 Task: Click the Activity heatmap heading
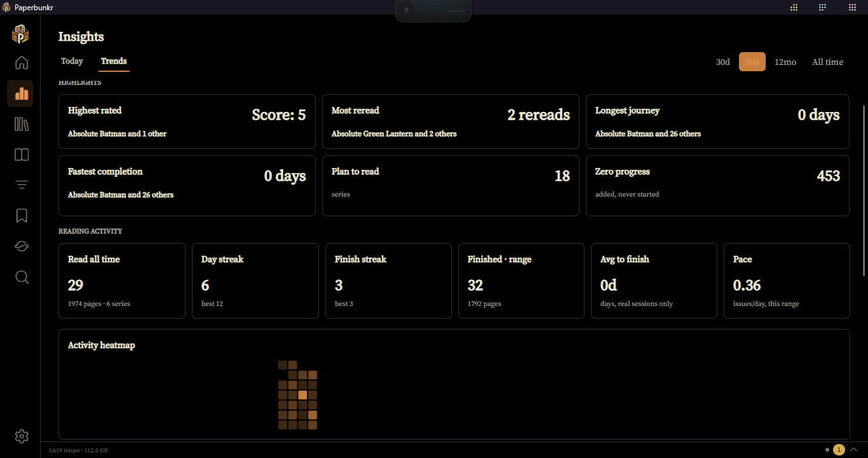[102, 345]
